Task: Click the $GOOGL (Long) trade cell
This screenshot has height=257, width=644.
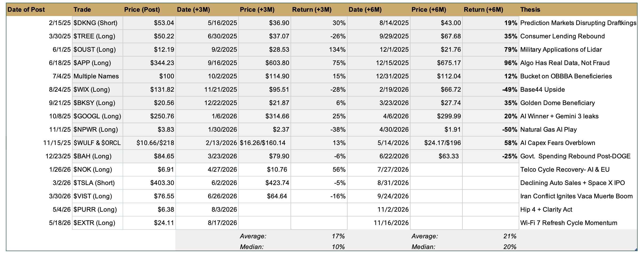Action: pyautogui.click(x=98, y=116)
